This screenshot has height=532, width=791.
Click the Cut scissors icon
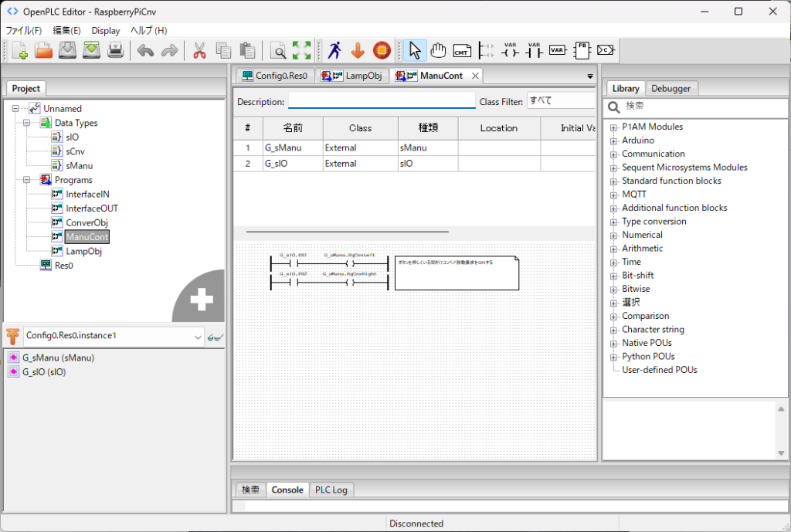(199, 50)
